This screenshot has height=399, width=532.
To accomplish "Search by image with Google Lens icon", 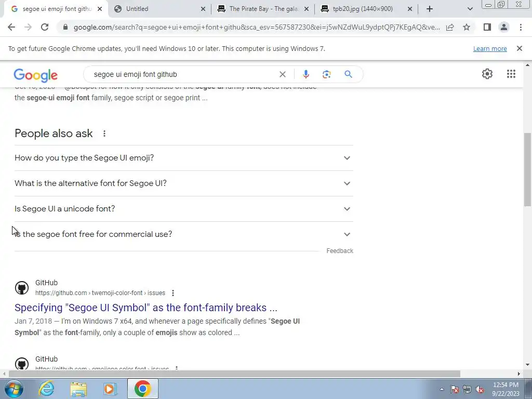I will pos(326,74).
